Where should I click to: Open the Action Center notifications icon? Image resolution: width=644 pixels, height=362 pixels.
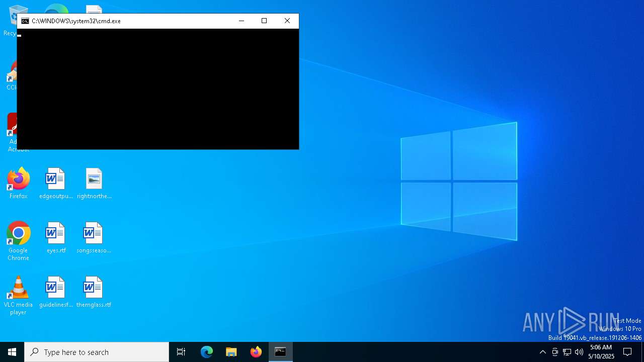point(627,352)
